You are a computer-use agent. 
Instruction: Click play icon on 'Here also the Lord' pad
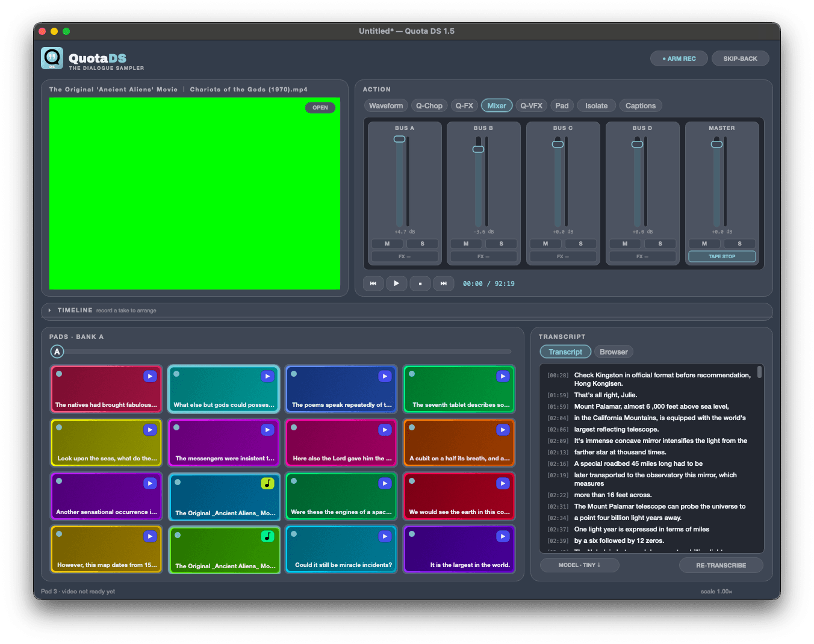tap(385, 430)
